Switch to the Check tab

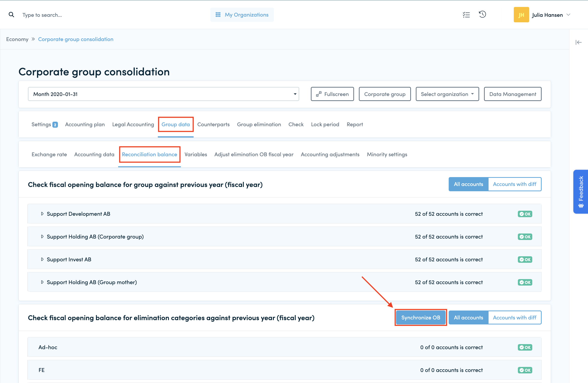[x=296, y=125]
